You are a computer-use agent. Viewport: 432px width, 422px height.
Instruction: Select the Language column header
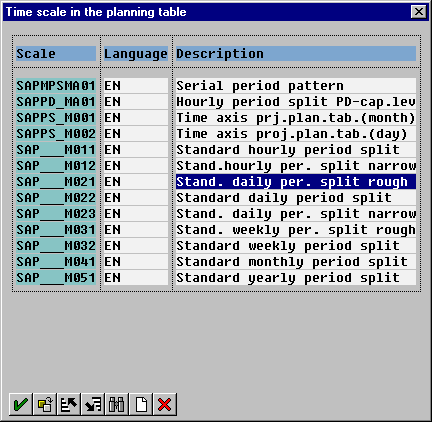pos(136,54)
